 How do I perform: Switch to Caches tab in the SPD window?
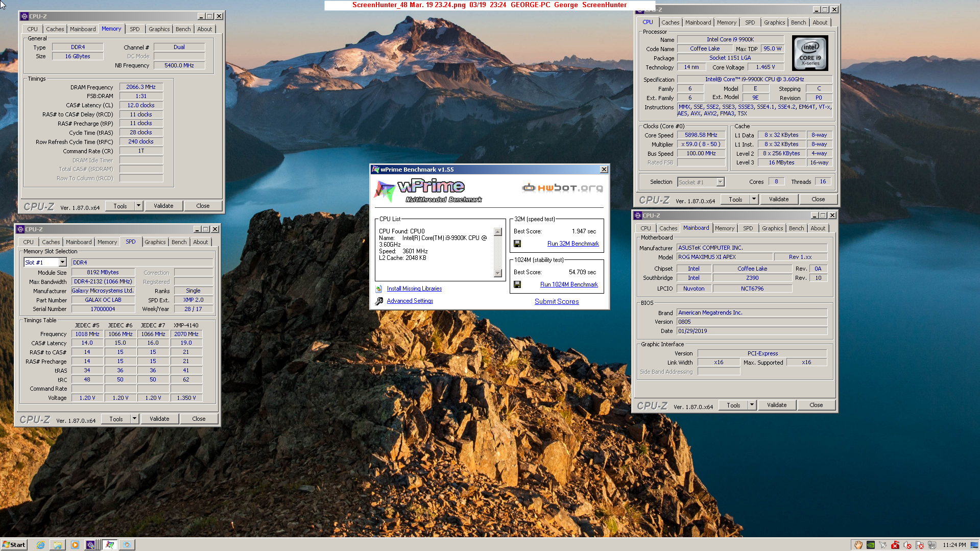pos(51,242)
